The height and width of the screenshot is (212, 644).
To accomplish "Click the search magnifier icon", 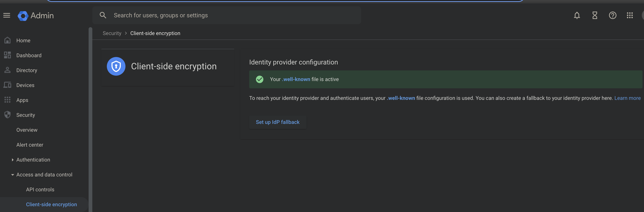I will [x=103, y=15].
